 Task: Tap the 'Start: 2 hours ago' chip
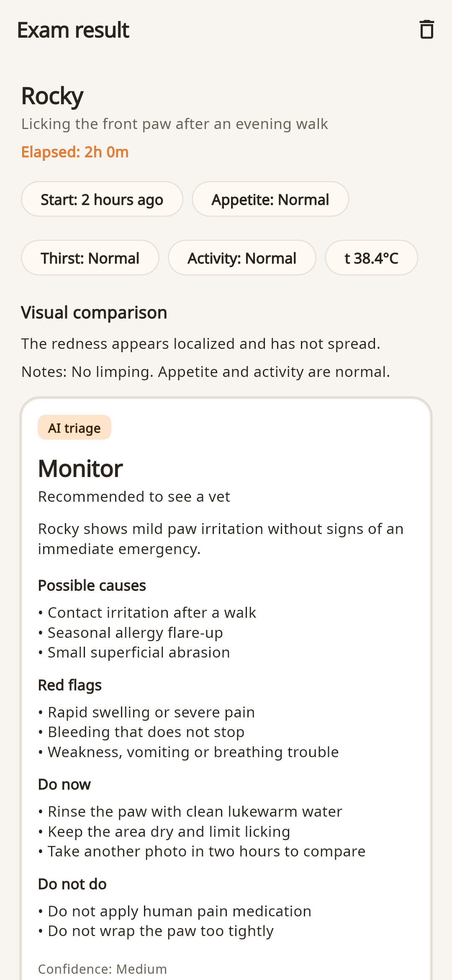click(102, 199)
